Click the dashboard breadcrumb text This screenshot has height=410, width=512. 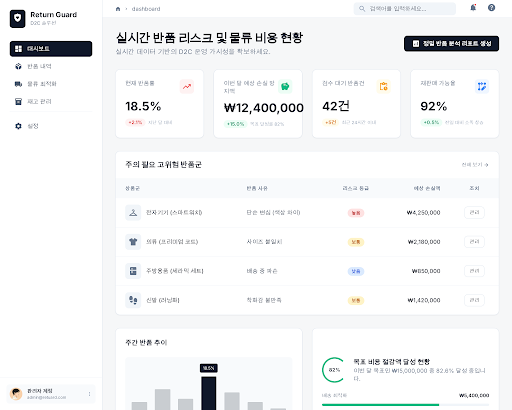(x=146, y=9)
